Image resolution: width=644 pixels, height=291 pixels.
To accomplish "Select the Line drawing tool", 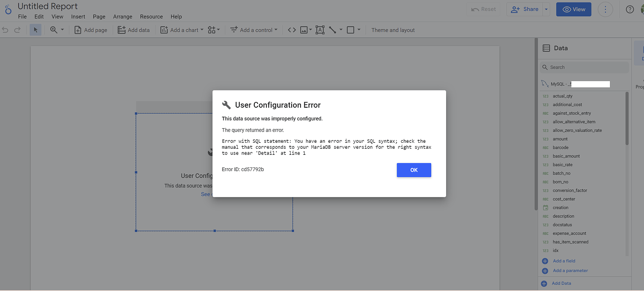I will click(333, 29).
